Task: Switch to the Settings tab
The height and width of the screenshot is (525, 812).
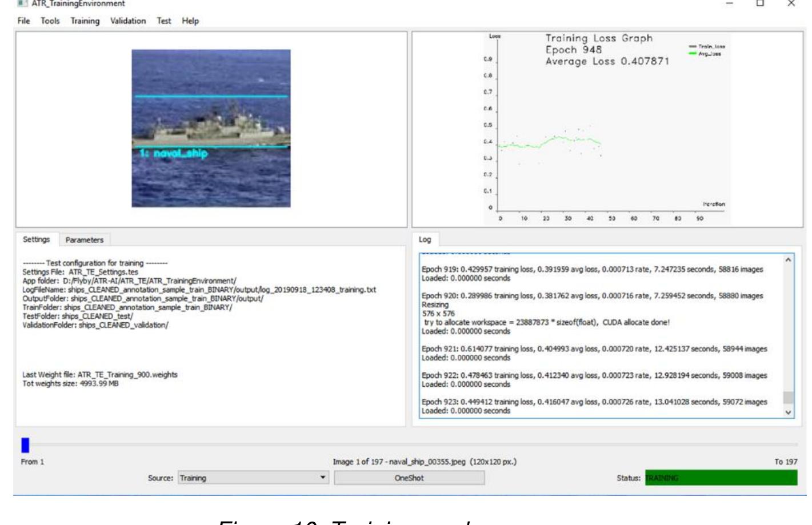Action: (36, 239)
